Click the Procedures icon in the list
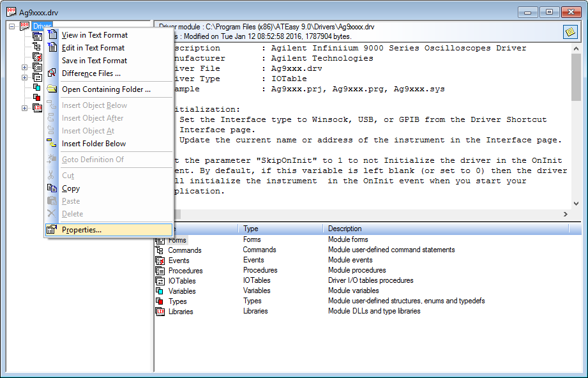 pos(160,270)
